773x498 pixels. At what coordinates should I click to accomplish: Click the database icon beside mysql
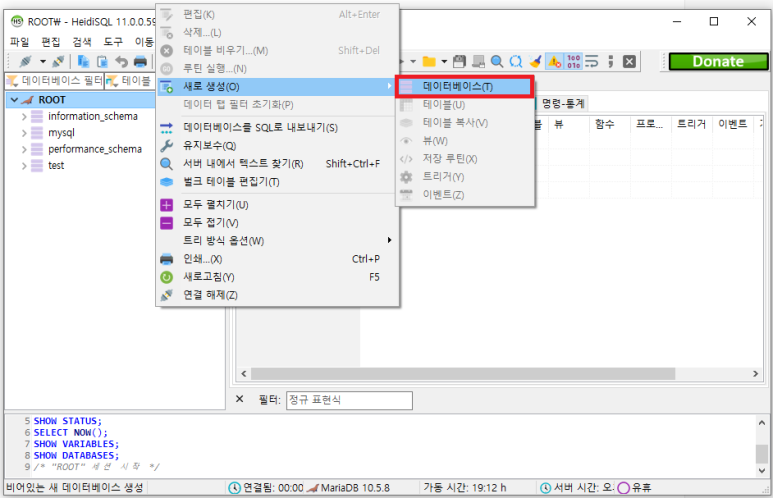(x=37, y=133)
